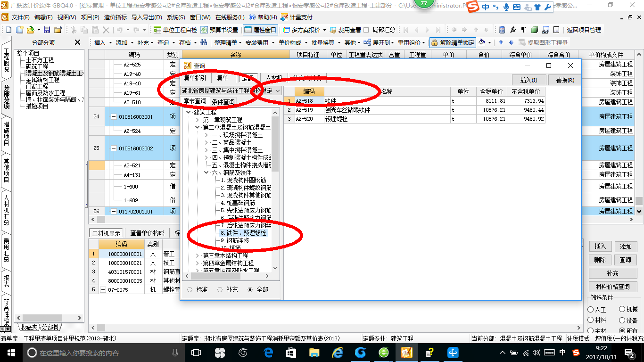Viewport: 644px width, 362px height.
Task: Click the save (floppy disk) icon
Action: click(47, 30)
